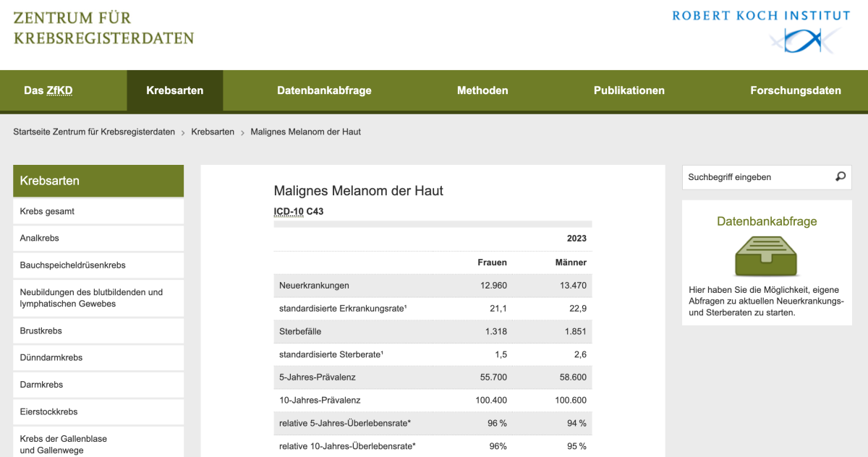Open the Das ZfKD menu item

click(x=48, y=90)
